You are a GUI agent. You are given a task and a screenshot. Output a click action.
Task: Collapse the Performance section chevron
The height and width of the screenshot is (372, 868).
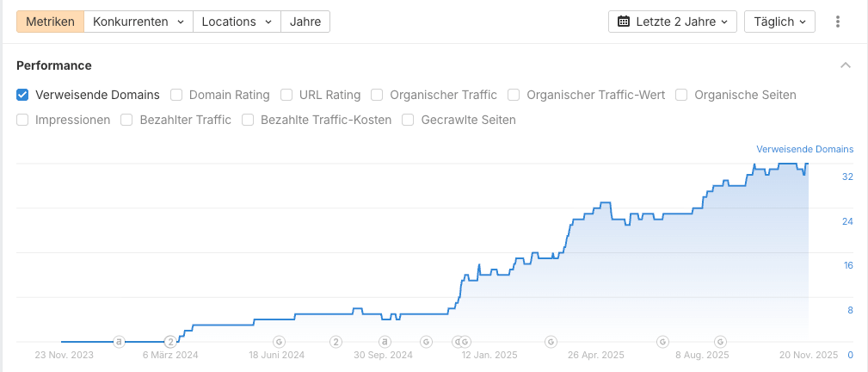(846, 65)
